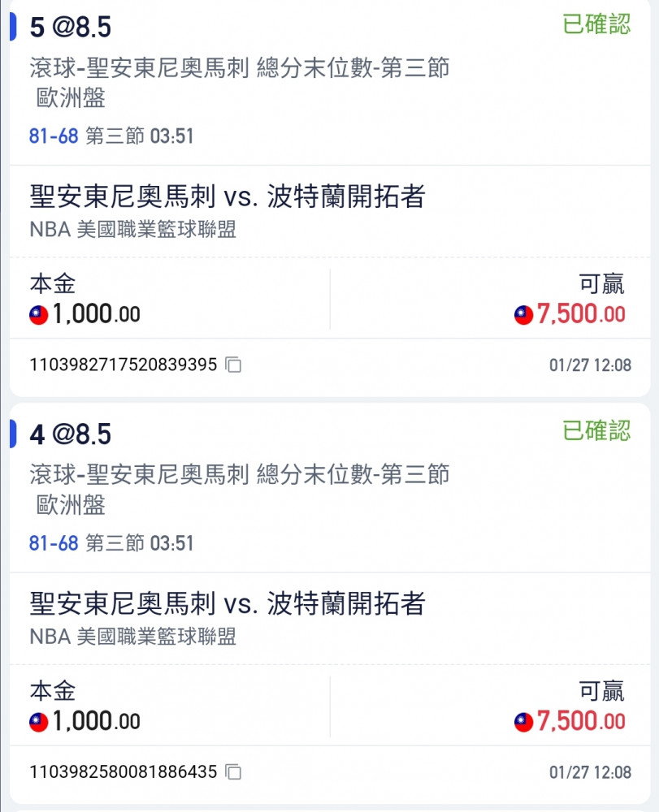Tap Taiwan flag beside first 7,500.00 winnings
659x812 pixels.
coord(524,315)
